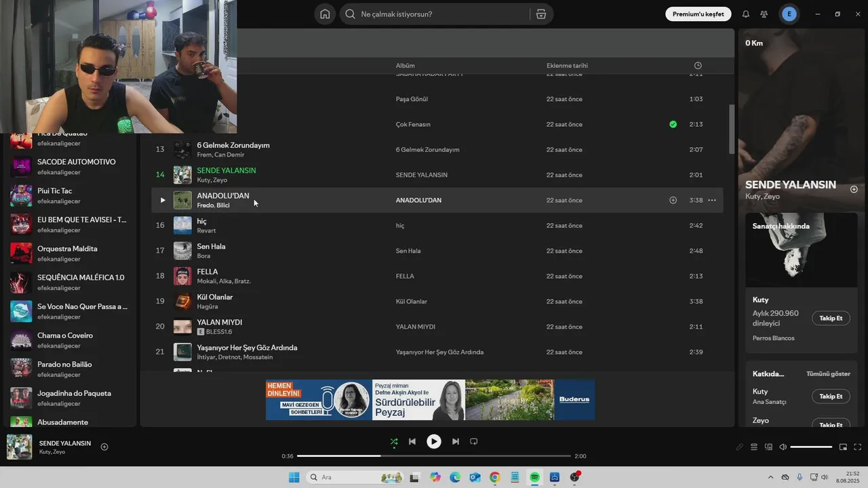The image size is (868, 488).
Task: Open Jogadinha do Paqueta playlist
Action: pyautogui.click(x=71, y=398)
